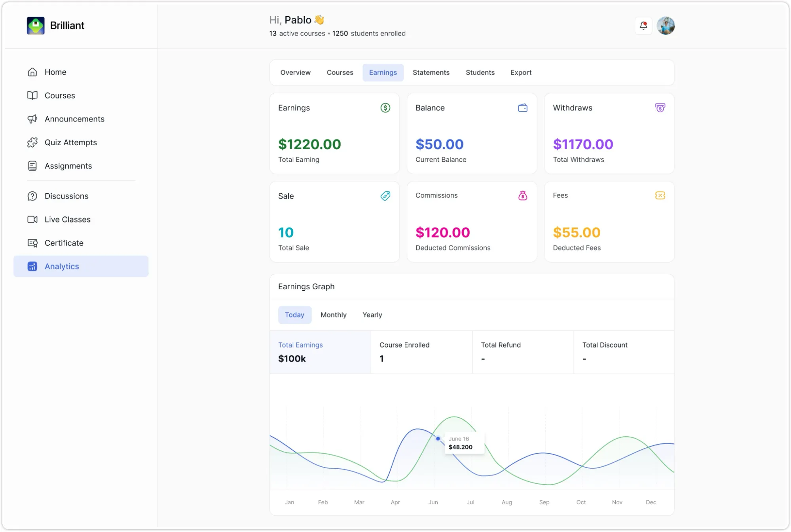Switch to the Export tab
Screen dimensions: 791x532
tap(521, 73)
